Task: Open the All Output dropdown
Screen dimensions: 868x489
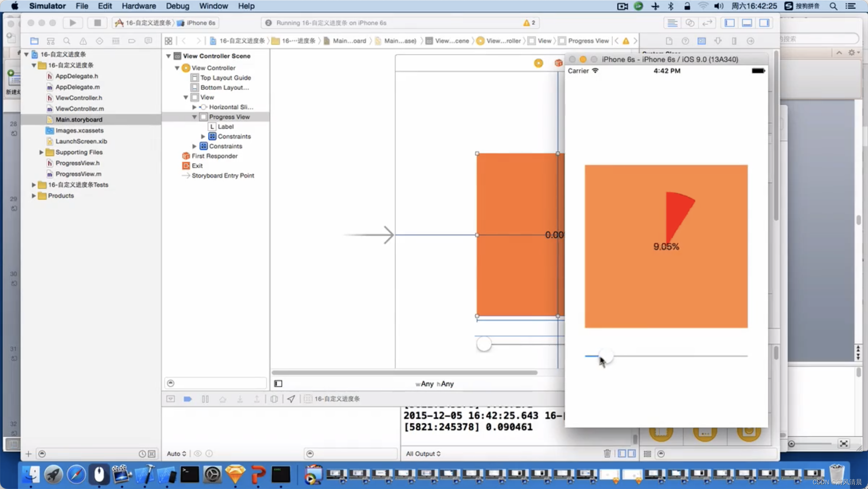Action: [x=423, y=454]
